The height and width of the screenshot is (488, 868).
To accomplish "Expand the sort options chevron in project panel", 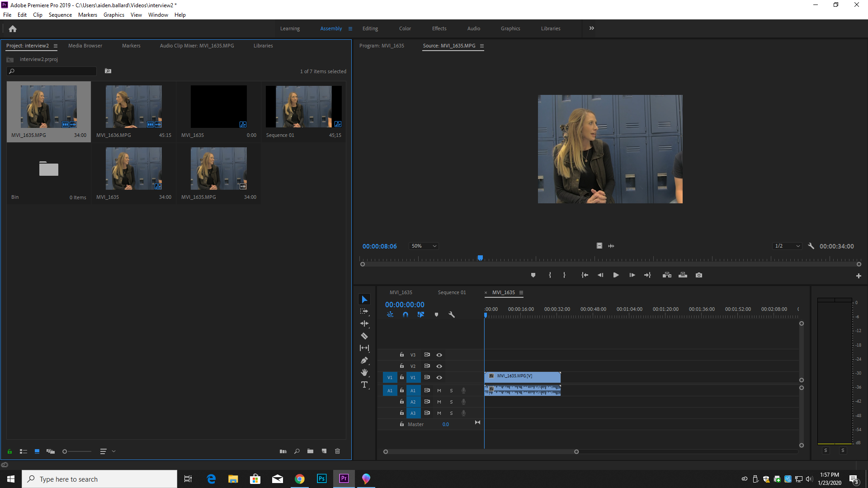I will [x=113, y=451].
